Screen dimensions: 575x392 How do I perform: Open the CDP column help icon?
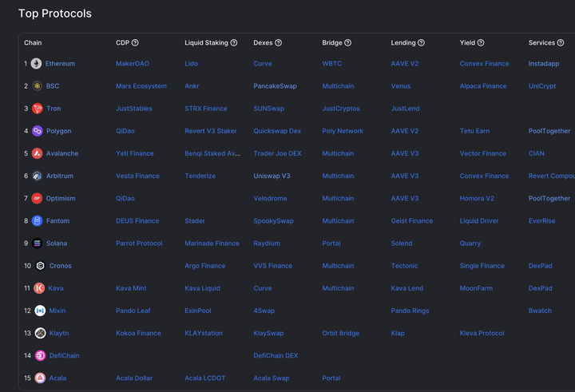(135, 42)
